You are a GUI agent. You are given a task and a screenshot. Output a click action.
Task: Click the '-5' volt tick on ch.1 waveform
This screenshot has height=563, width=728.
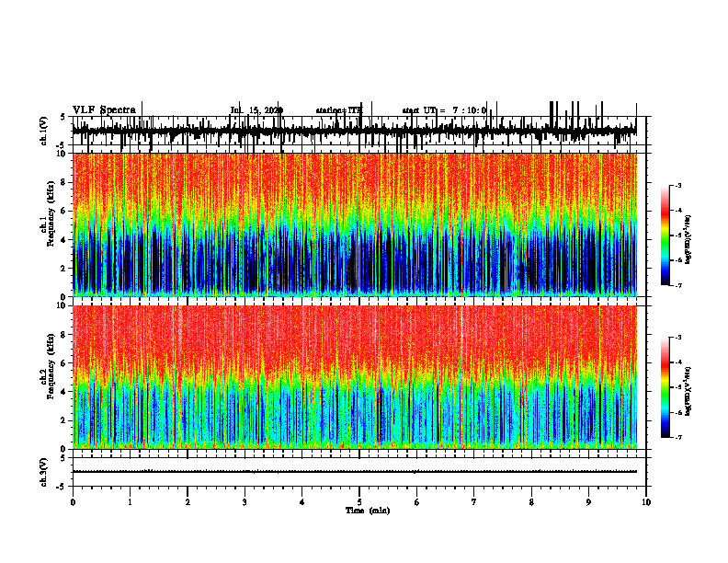[x=62, y=145]
